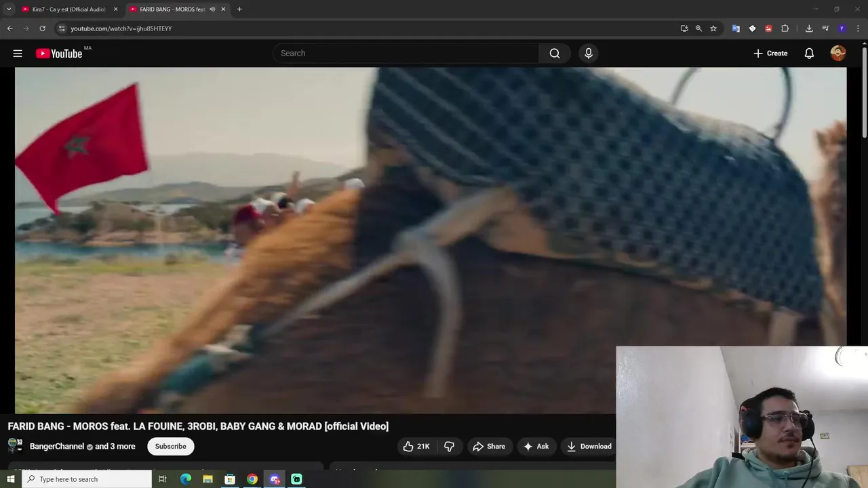Like the video with 21K likes
Viewport: 868px width, 488px height.
416,446
